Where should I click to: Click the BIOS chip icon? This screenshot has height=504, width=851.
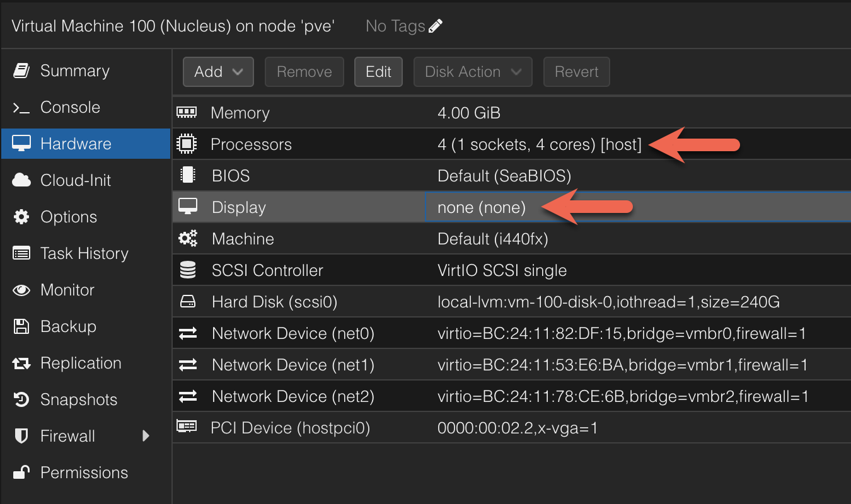coord(187,175)
